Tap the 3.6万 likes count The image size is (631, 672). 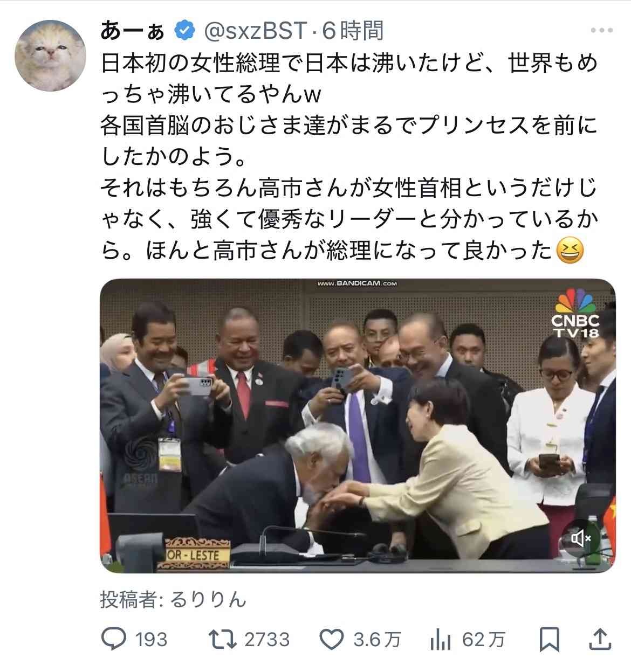click(x=377, y=640)
